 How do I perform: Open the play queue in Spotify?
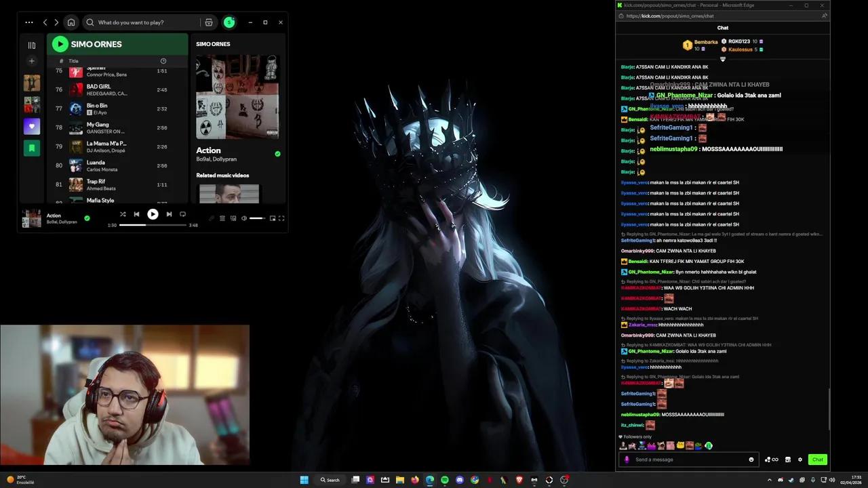click(223, 218)
